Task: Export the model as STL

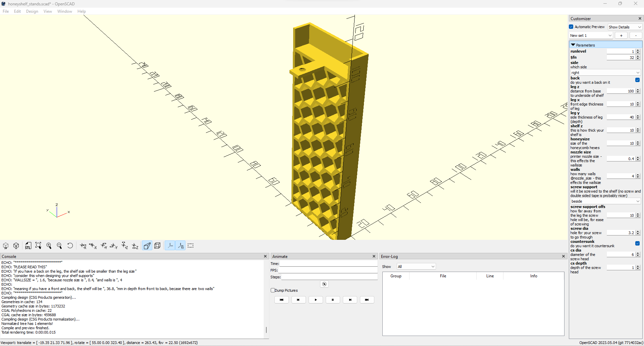Action: click(28, 246)
